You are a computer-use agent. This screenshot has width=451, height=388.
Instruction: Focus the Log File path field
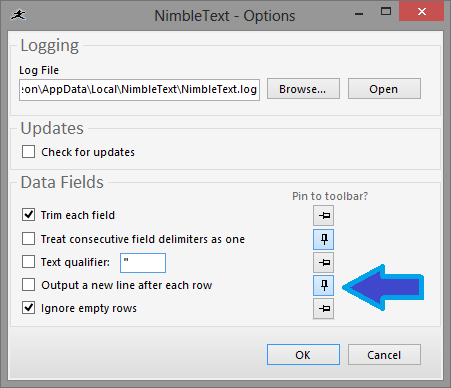pos(139,90)
